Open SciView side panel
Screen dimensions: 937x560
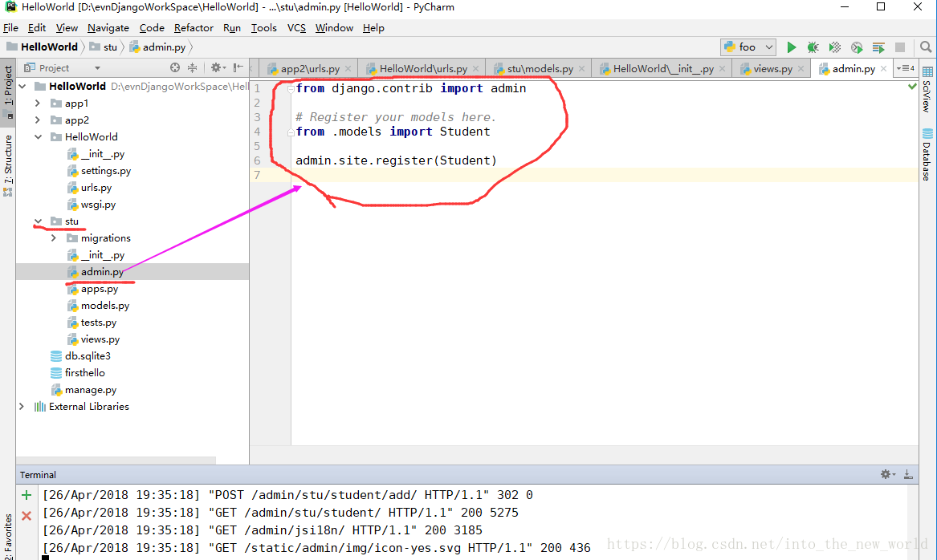(x=927, y=90)
